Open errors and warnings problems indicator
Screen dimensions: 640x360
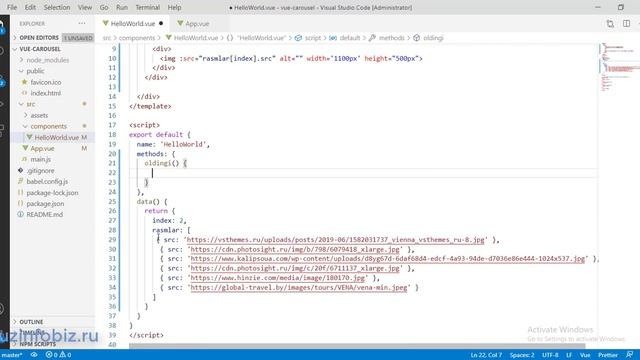click(x=58, y=355)
